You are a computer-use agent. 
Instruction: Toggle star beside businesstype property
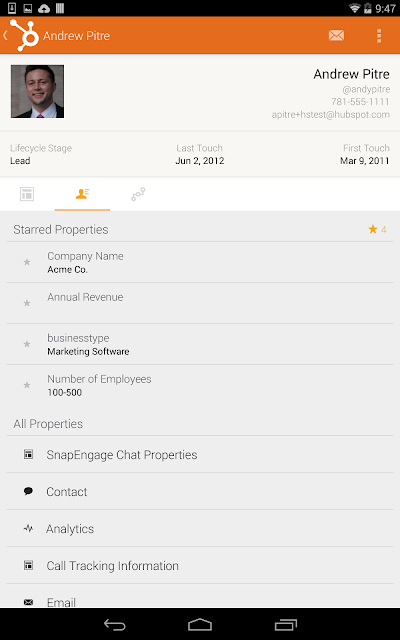(27, 344)
